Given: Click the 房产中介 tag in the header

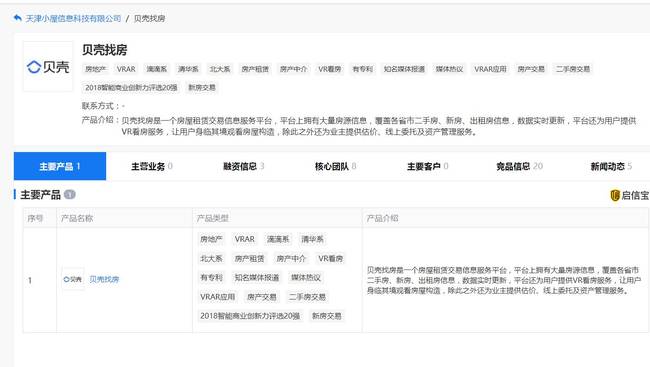Looking at the screenshot, I should [x=293, y=69].
